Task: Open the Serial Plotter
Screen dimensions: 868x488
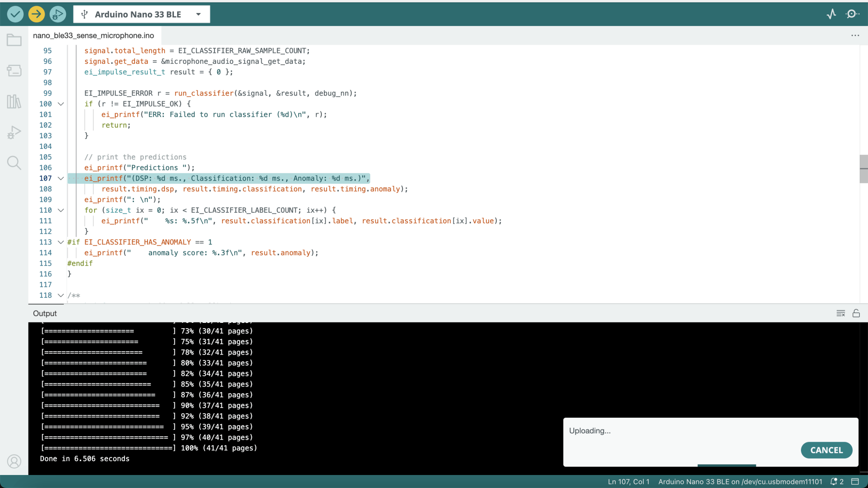Action: click(x=831, y=14)
